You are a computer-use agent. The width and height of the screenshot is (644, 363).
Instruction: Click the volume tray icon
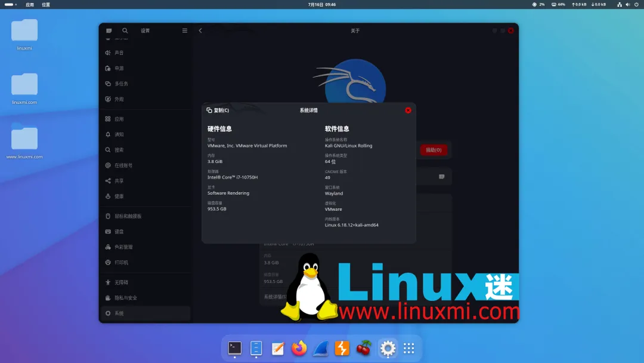627,5
